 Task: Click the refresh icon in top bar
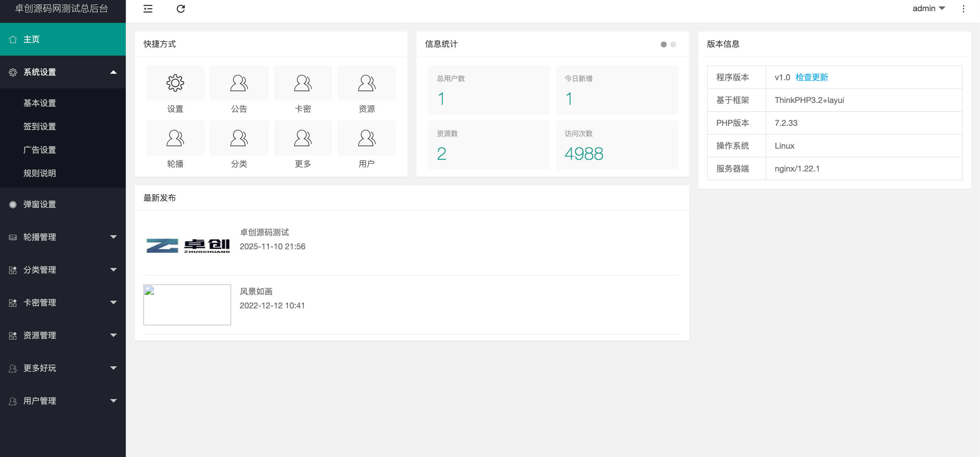click(181, 9)
